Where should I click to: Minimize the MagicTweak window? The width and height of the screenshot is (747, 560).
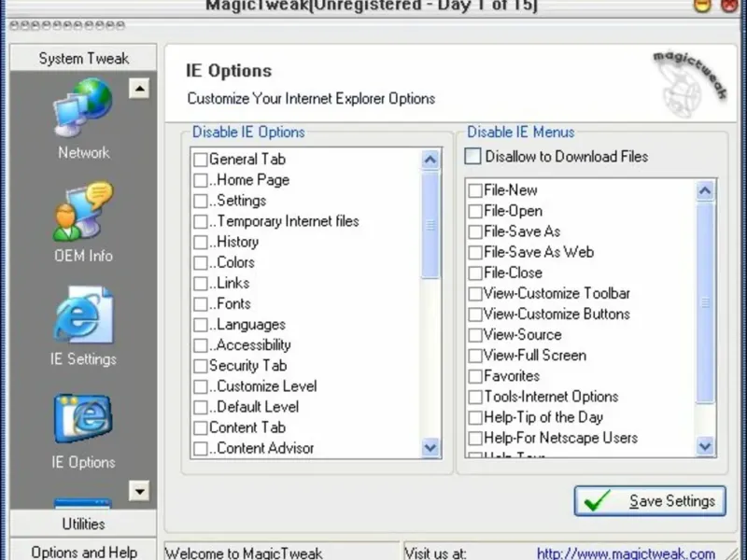pos(702,5)
